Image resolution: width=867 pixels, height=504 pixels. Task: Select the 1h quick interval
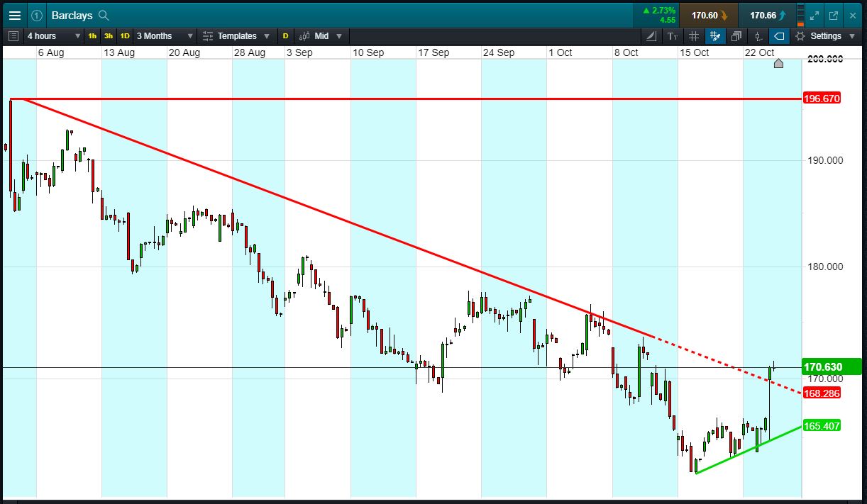[92, 35]
